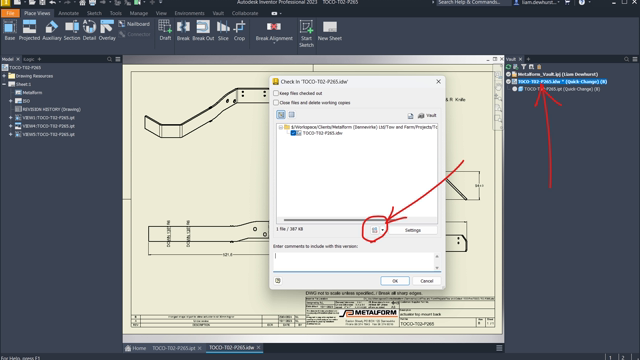Uncheck TOCO-T02-P265.idw in the dialog file list
This screenshot has width=640, height=360.
pyautogui.click(x=293, y=133)
